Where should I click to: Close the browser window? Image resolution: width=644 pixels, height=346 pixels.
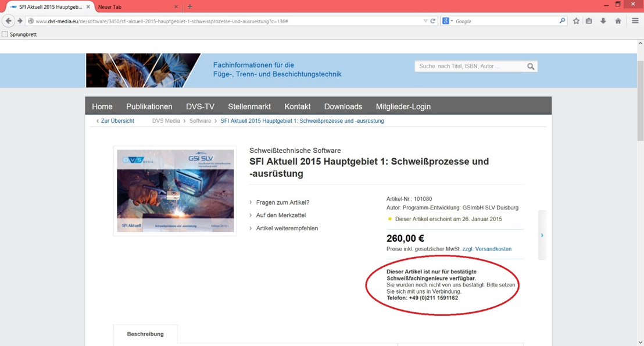click(x=633, y=4)
